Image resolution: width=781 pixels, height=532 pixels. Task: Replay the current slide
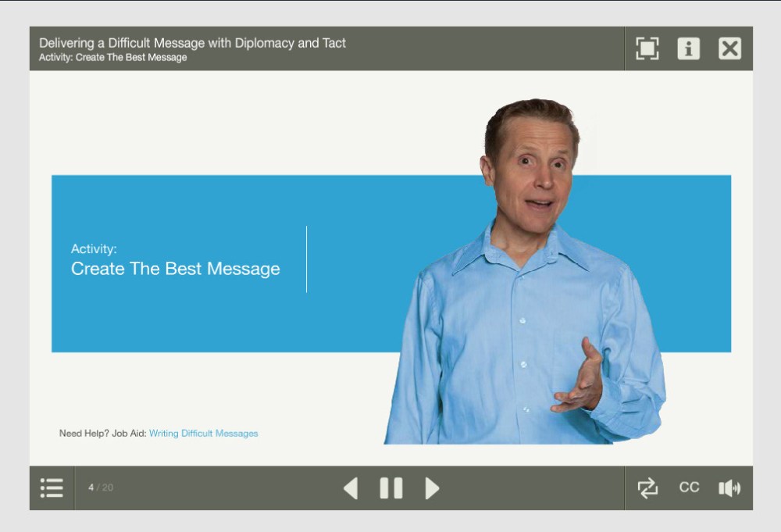click(x=647, y=488)
